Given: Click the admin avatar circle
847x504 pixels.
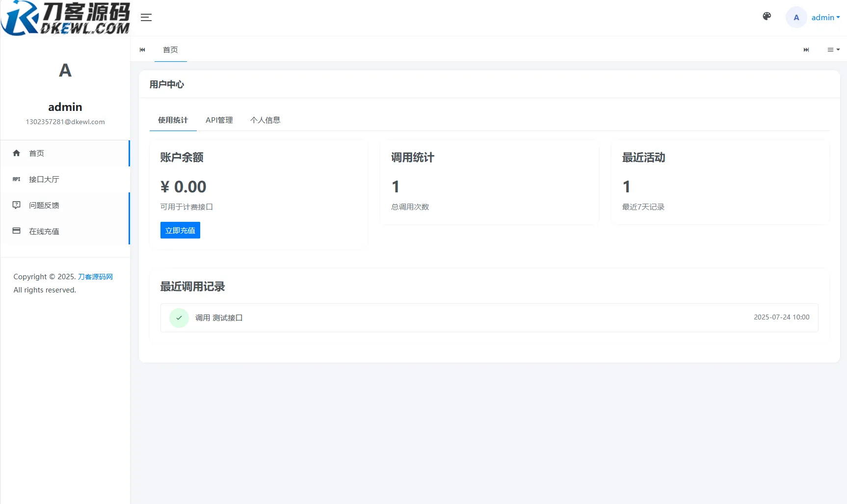Looking at the screenshot, I should tap(796, 17).
